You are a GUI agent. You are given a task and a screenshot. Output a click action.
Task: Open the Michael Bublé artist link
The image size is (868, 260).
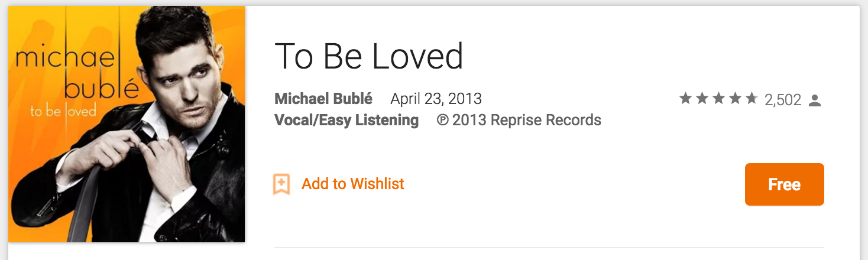323,98
